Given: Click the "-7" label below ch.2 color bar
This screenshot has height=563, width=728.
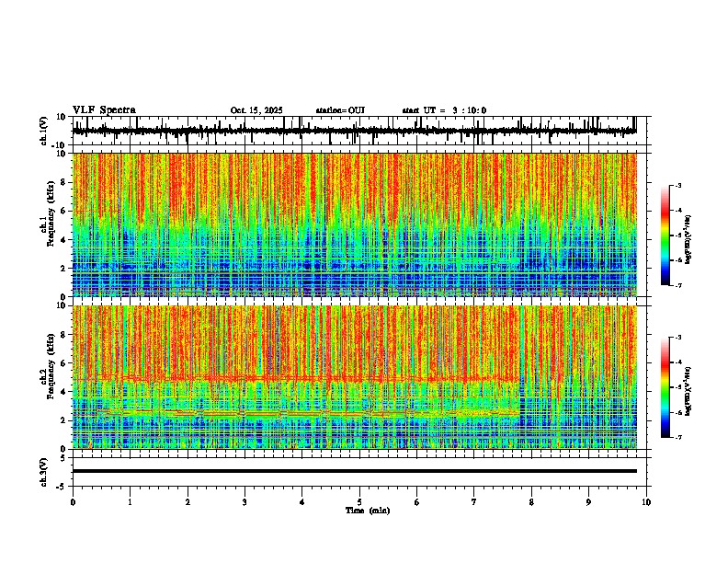Looking at the screenshot, I should coord(677,437).
